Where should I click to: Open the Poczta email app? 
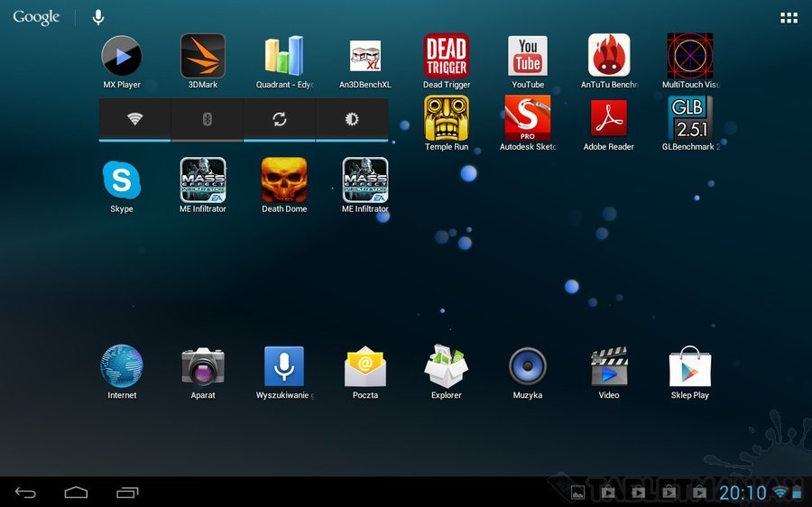click(365, 366)
